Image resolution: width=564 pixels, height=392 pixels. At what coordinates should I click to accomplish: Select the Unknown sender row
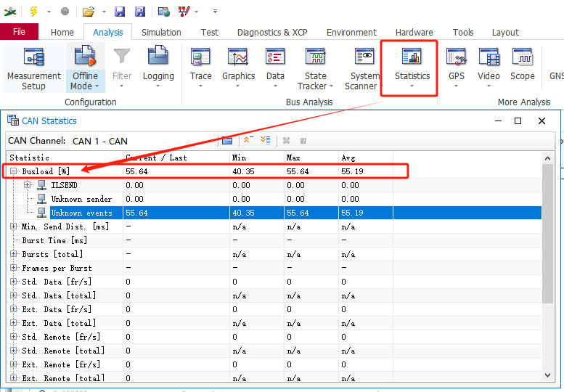274,199
